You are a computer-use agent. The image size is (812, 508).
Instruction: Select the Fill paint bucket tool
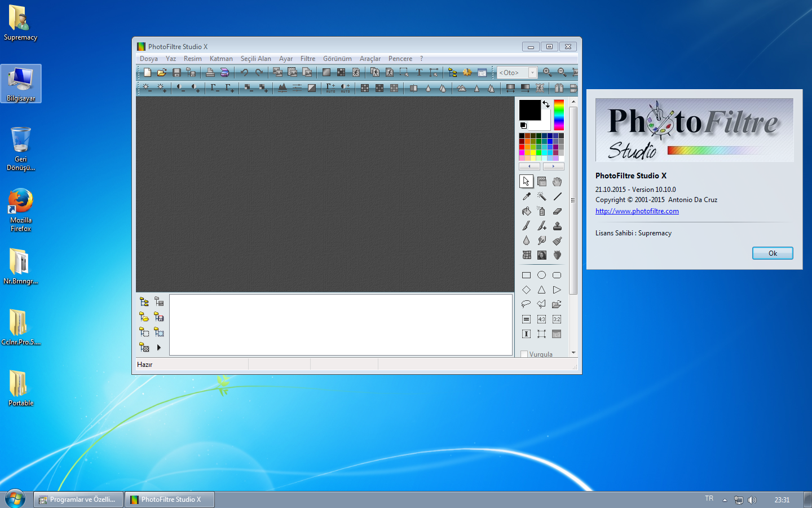(x=526, y=211)
